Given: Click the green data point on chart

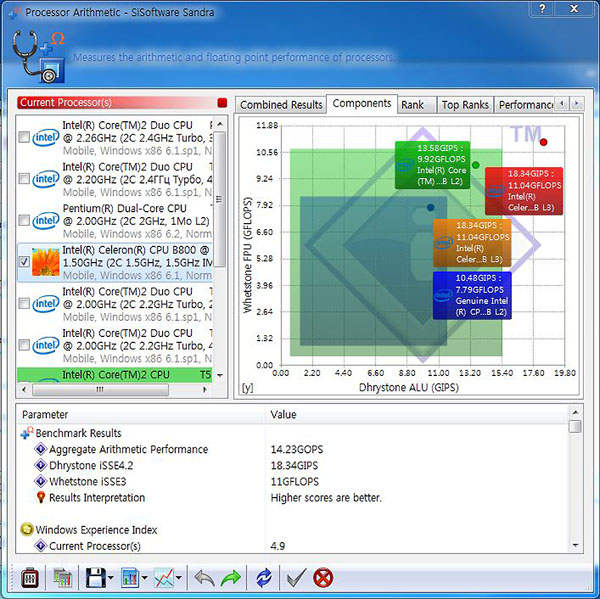Looking at the screenshot, I should pyautogui.click(x=476, y=165).
